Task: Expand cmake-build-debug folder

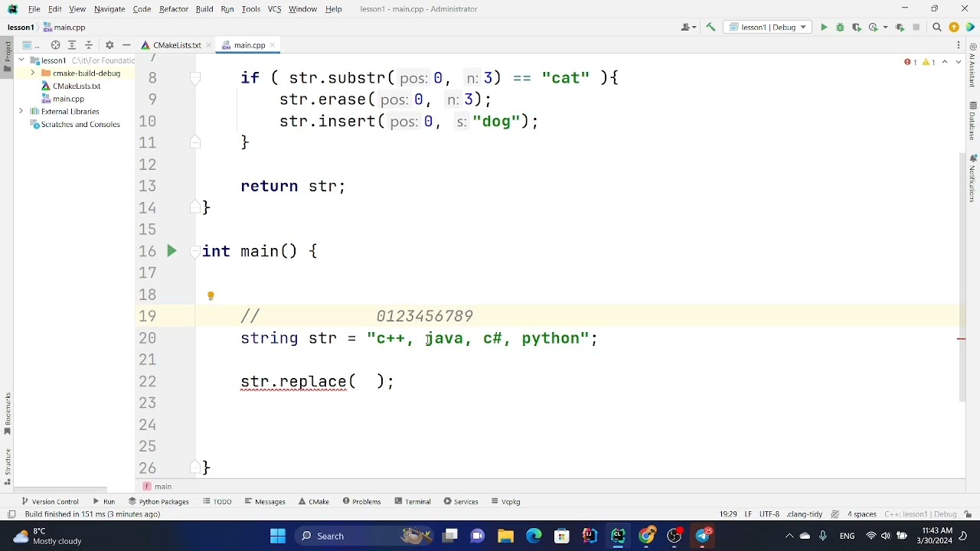Action: point(33,73)
